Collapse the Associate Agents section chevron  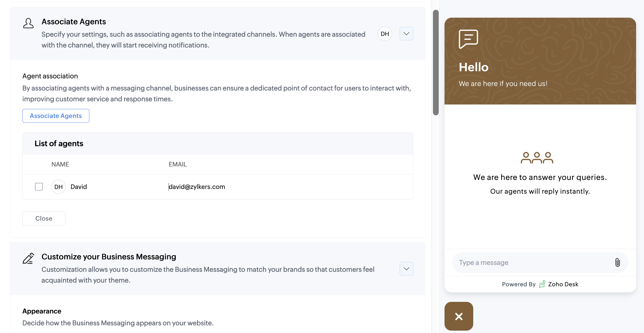click(x=406, y=34)
